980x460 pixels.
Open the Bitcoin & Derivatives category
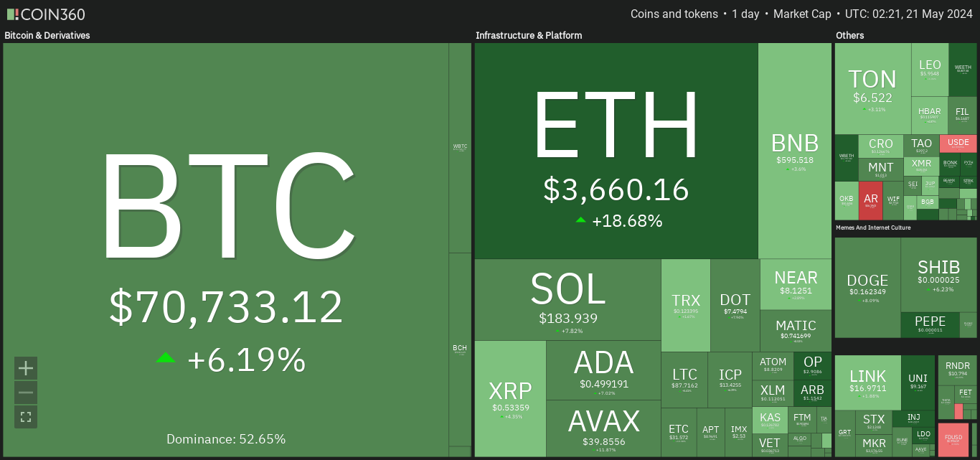click(47, 35)
